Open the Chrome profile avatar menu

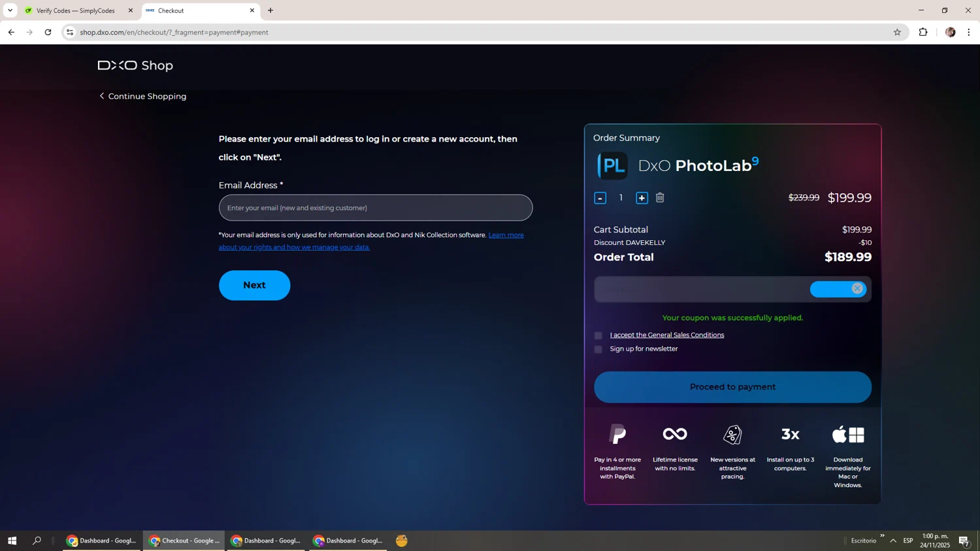click(x=950, y=32)
